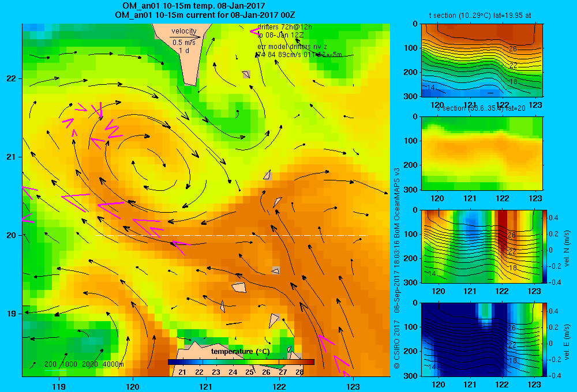Click the 'temperature (°C)' colorbar title

240,352
